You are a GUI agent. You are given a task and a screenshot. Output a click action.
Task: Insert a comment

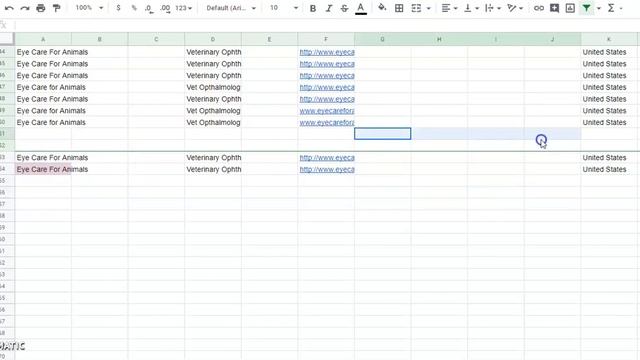554,8
